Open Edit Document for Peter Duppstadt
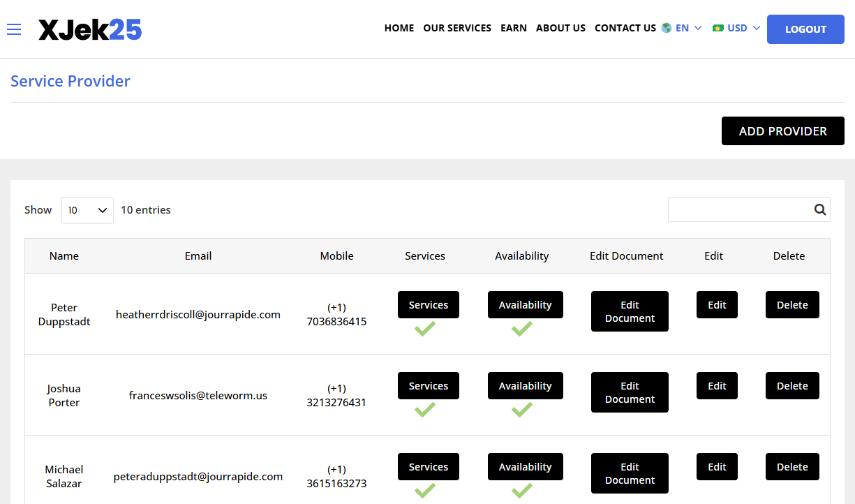The width and height of the screenshot is (855, 504). click(630, 311)
